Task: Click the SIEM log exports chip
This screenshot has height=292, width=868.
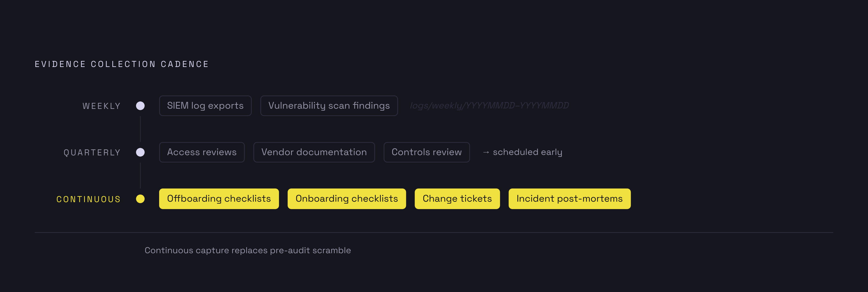Action: pos(205,106)
